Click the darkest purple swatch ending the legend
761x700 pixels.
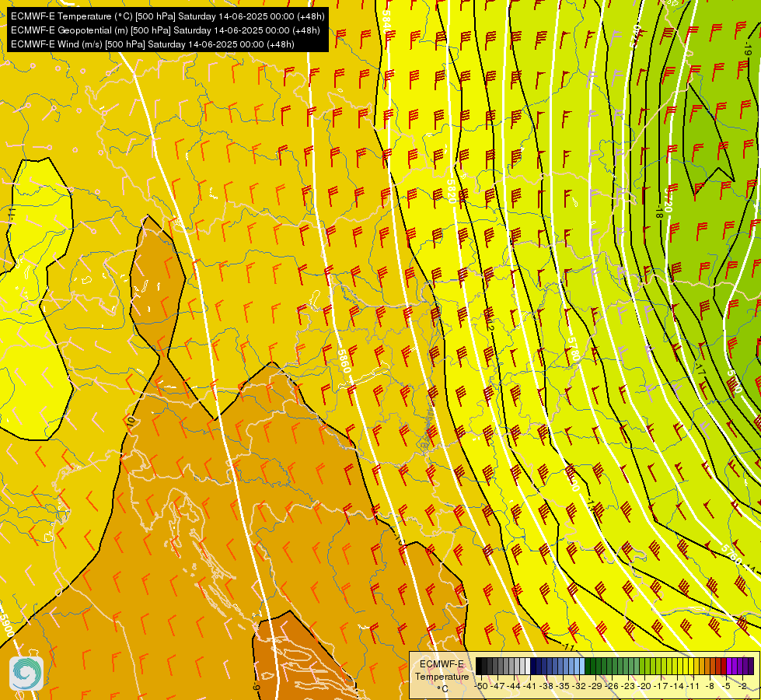pyautogui.click(x=751, y=667)
